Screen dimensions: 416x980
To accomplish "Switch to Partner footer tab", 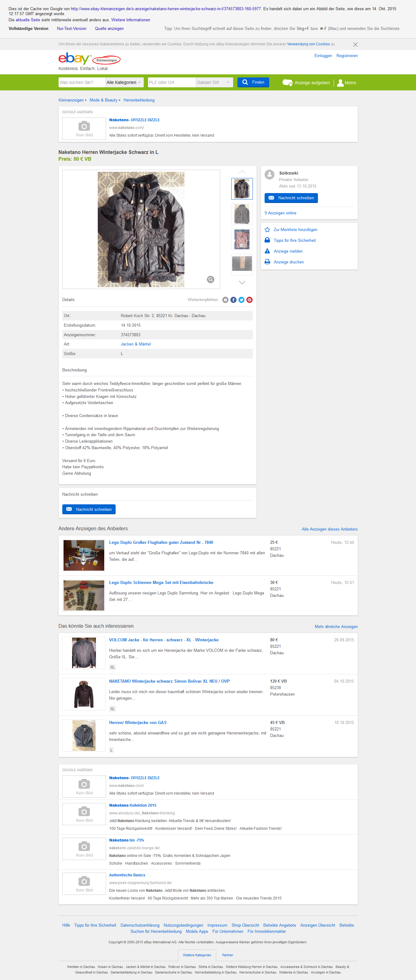I will click(228, 955).
